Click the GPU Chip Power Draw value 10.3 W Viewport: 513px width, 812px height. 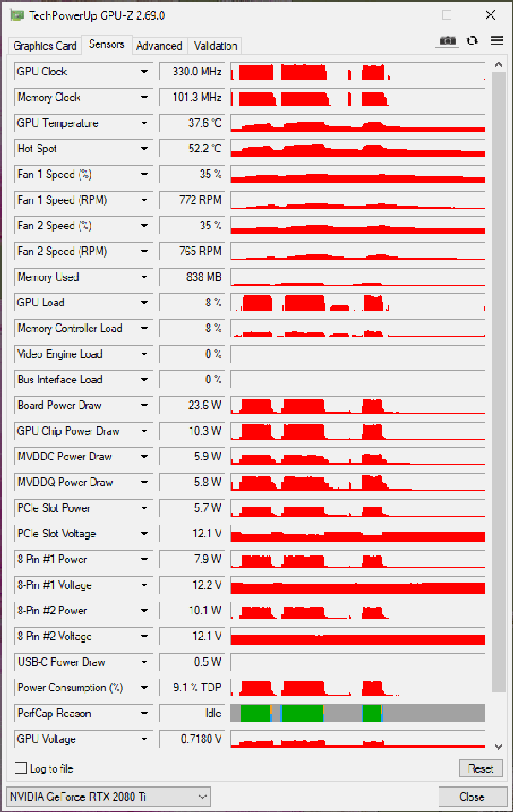tap(204, 431)
